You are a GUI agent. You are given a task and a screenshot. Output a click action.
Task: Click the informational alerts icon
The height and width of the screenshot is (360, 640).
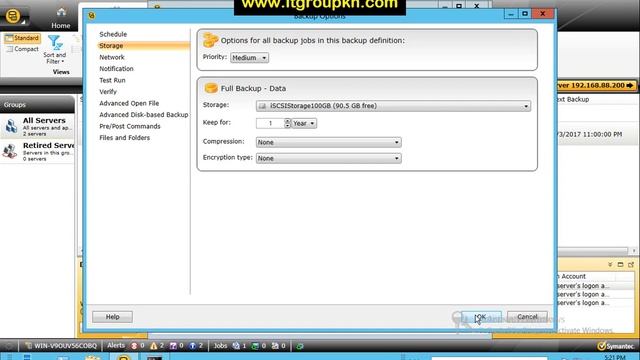pos(193,346)
